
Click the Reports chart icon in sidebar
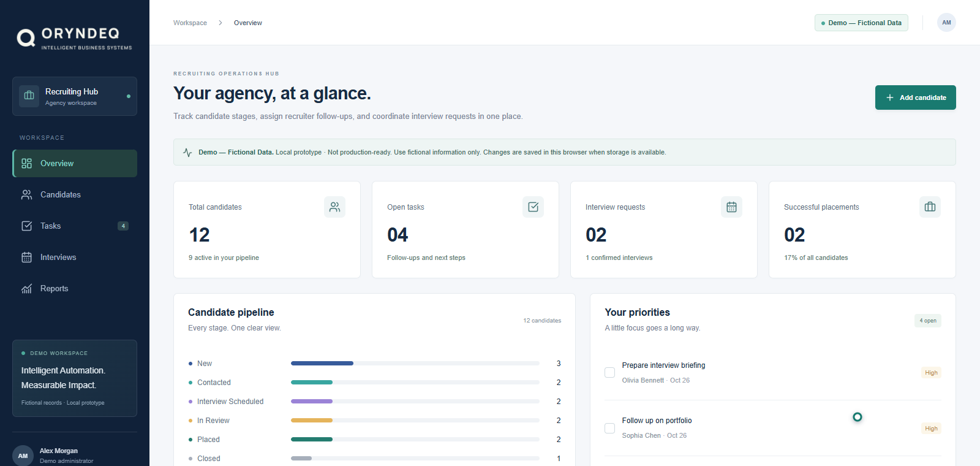point(26,289)
